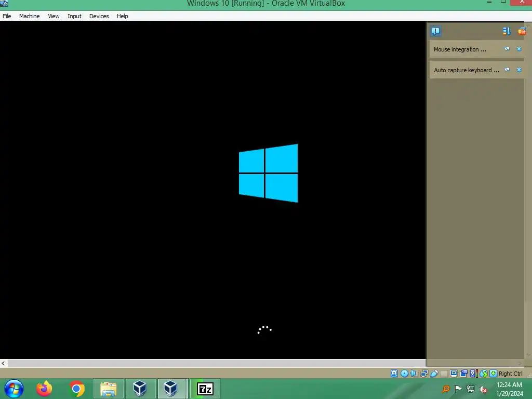Click the mouse integration status icon
The image size is (532, 399).
coord(484,373)
